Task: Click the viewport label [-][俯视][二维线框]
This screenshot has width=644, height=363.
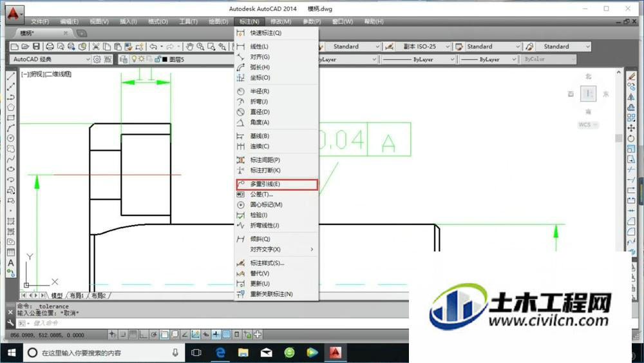Action: coord(46,74)
